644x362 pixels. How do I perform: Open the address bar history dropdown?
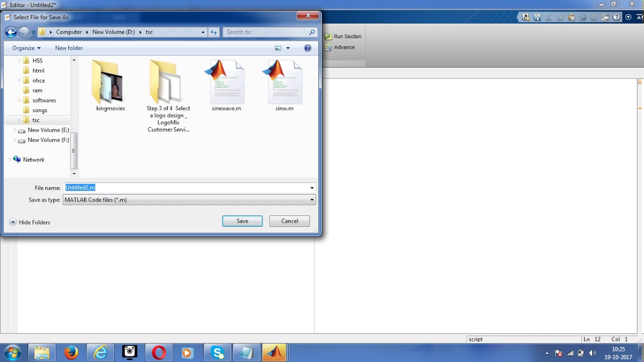click(x=203, y=32)
